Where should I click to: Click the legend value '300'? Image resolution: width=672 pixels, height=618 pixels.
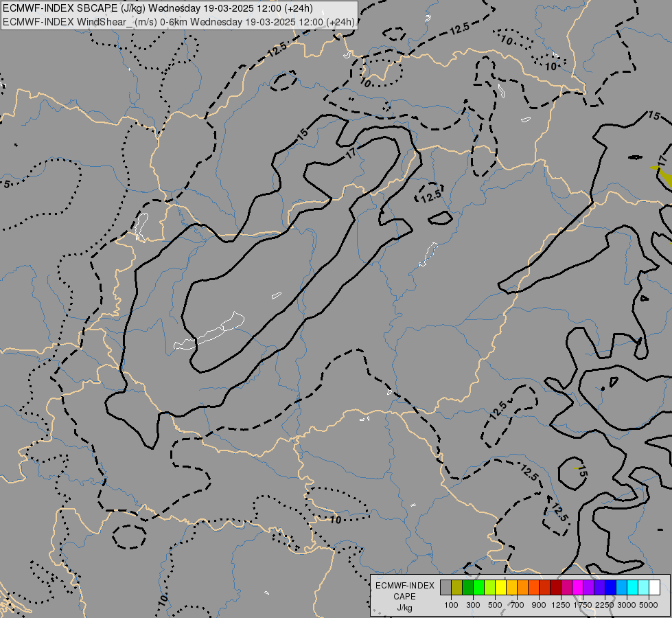(473, 605)
